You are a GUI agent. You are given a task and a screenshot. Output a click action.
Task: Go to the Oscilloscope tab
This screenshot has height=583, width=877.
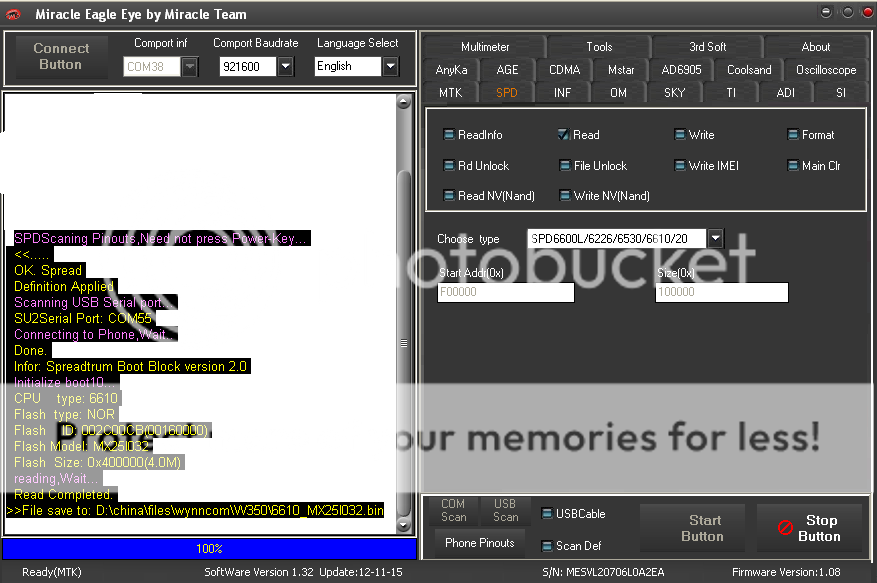coord(826,70)
